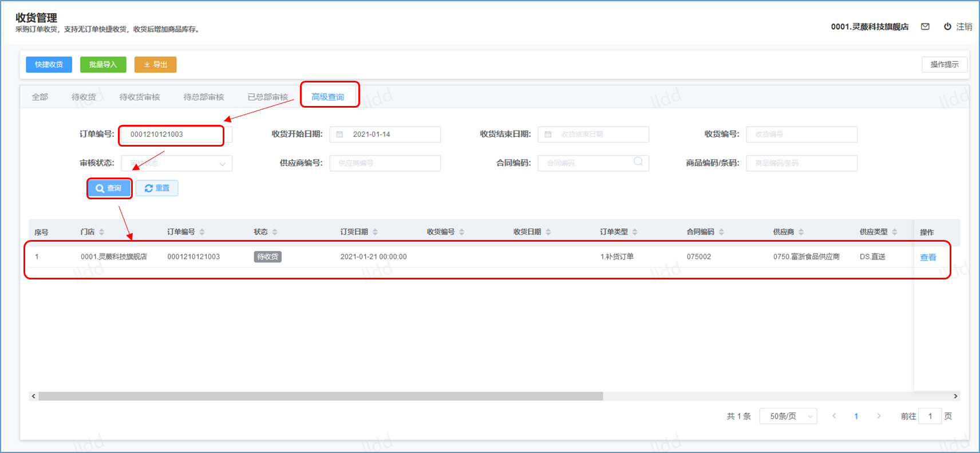Click the calendar icon in 收货结束日期 field
The height and width of the screenshot is (453, 980).
tap(548, 134)
